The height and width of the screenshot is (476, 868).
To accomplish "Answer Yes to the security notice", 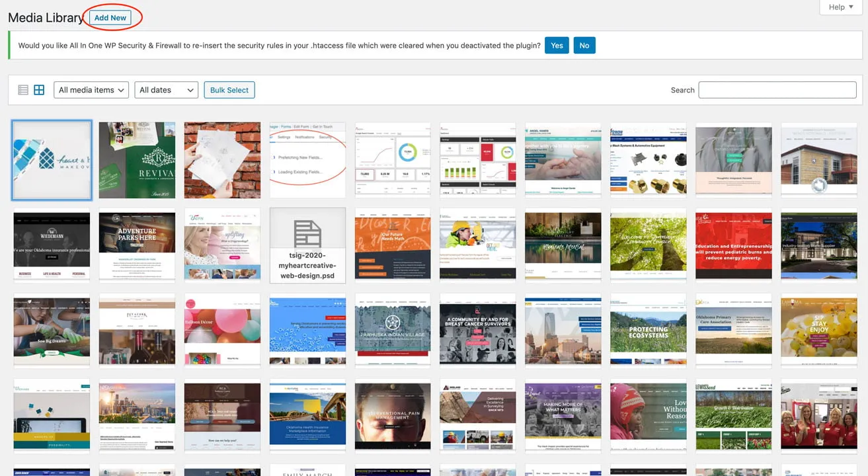I will [x=557, y=46].
